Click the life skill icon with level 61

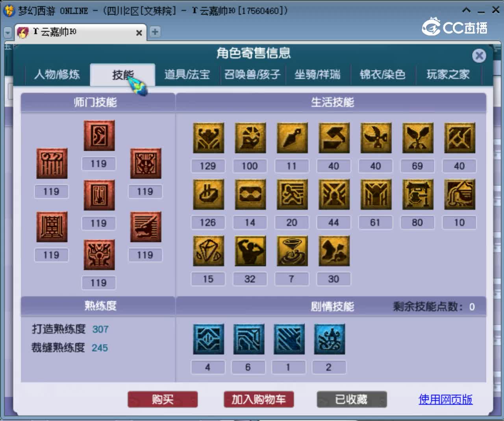[376, 194]
